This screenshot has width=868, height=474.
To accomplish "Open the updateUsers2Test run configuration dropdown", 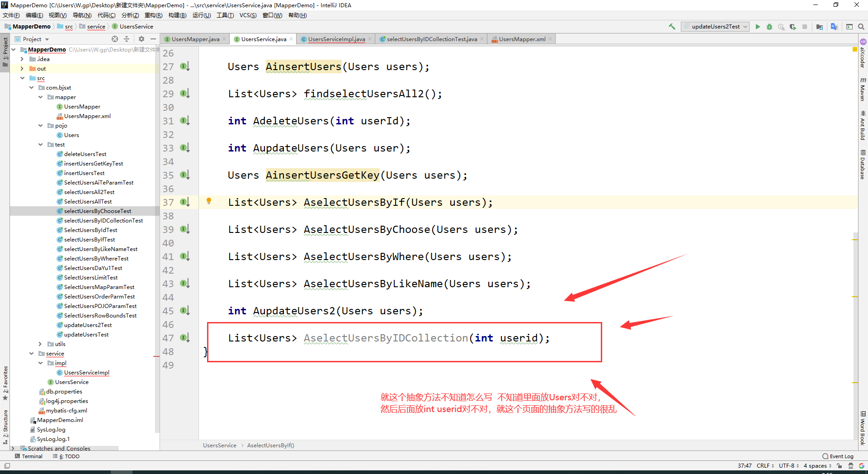I will (715, 27).
